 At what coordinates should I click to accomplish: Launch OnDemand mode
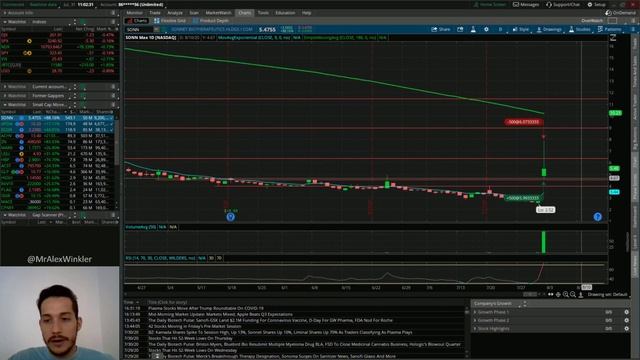[x=620, y=13]
